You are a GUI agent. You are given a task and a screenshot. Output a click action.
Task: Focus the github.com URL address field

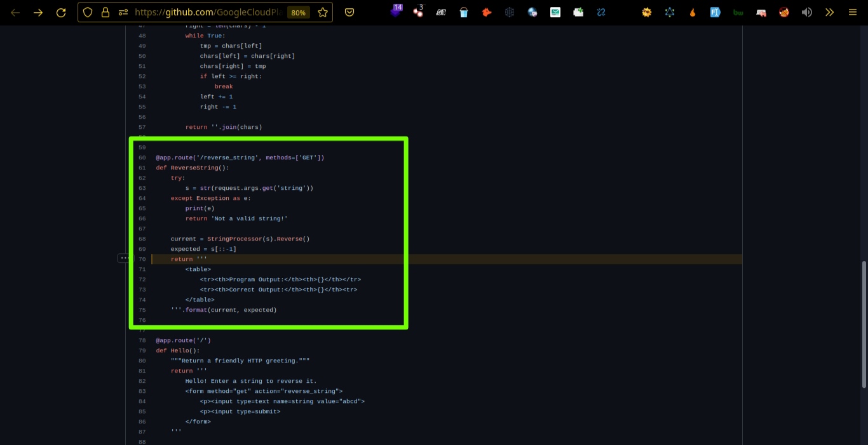coord(210,12)
